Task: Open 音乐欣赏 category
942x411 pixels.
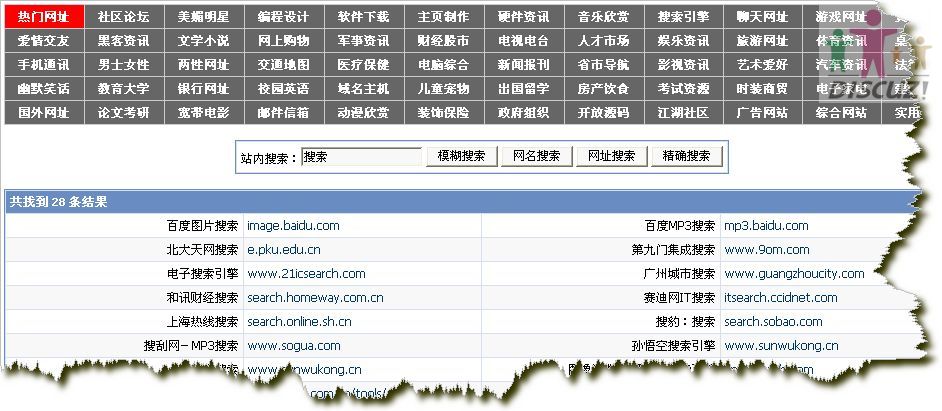Action: pos(604,17)
